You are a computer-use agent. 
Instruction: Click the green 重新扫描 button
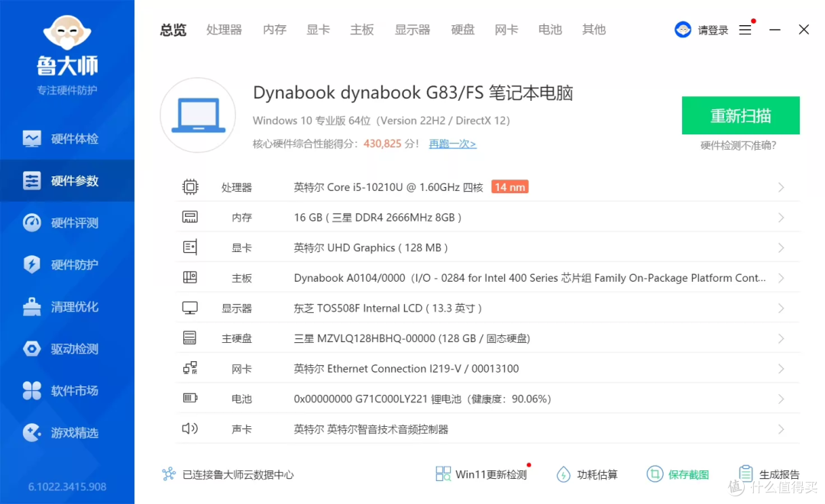point(741,115)
